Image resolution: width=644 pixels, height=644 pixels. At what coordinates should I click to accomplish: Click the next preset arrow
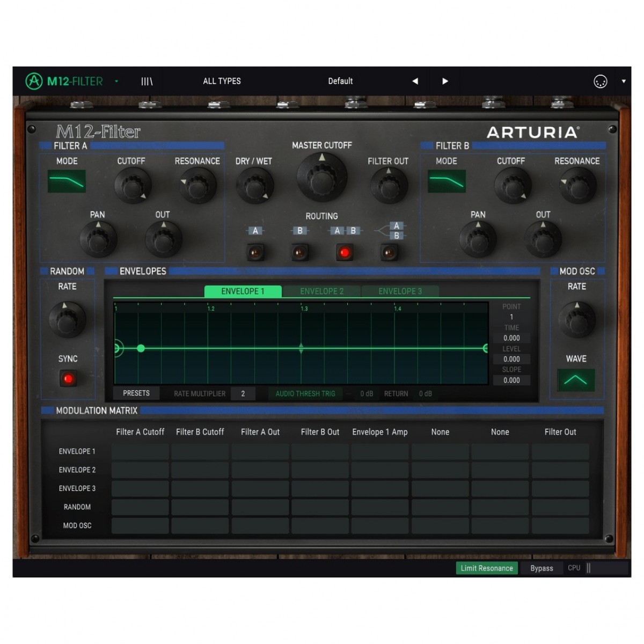point(445,82)
